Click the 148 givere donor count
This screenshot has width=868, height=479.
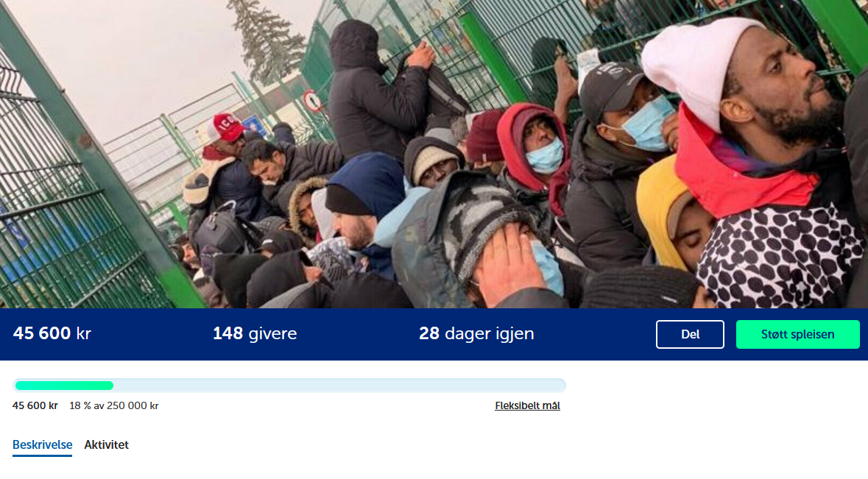pyautogui.click(x=255, y=333)
